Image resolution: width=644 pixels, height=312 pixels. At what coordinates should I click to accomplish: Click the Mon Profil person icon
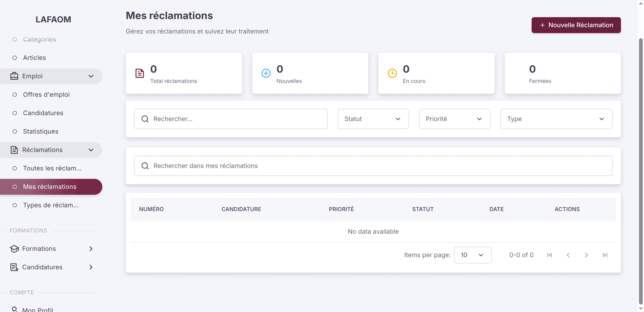(14, 309)
